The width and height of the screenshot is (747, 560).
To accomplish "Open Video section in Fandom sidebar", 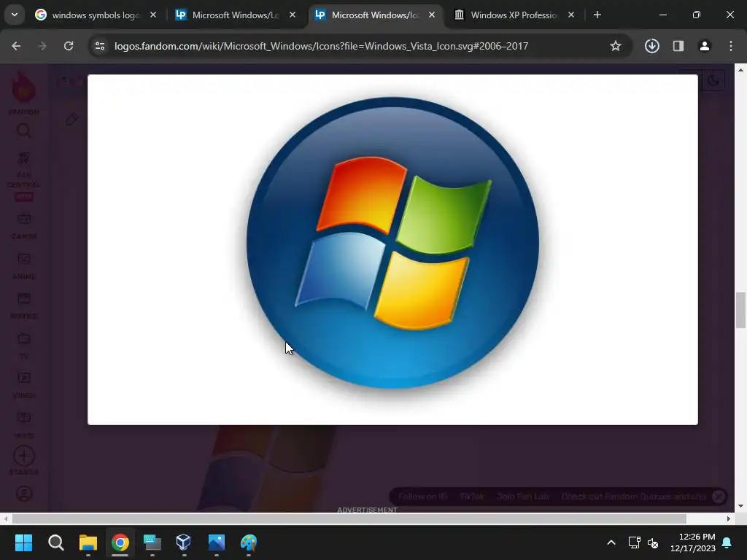I will (24, 385).
